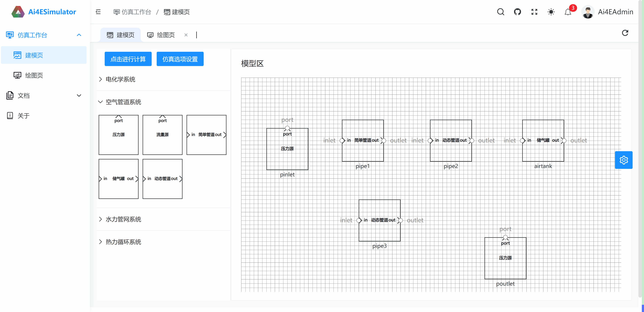Select the 流量源 component in palette
This screenshot has height=312, width=644.
point(163,135)
